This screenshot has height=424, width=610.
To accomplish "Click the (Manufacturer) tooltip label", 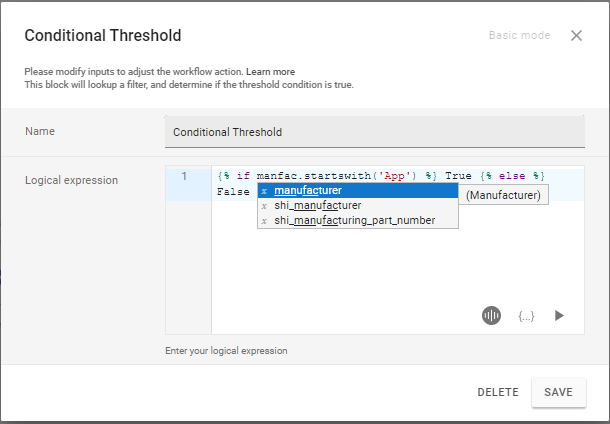I will click(503, 195).
